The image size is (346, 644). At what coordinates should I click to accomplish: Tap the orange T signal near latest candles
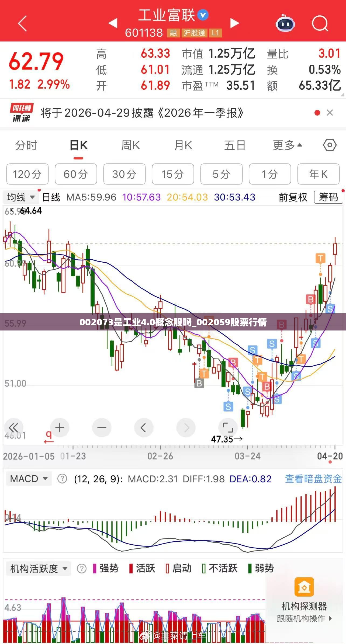click(x=320, y=259)
